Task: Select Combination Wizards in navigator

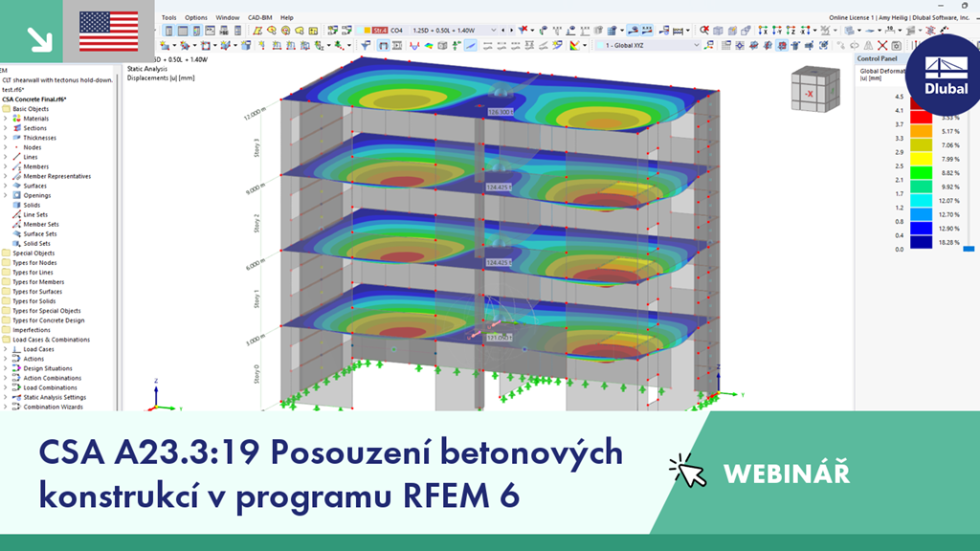Action: 54,407
